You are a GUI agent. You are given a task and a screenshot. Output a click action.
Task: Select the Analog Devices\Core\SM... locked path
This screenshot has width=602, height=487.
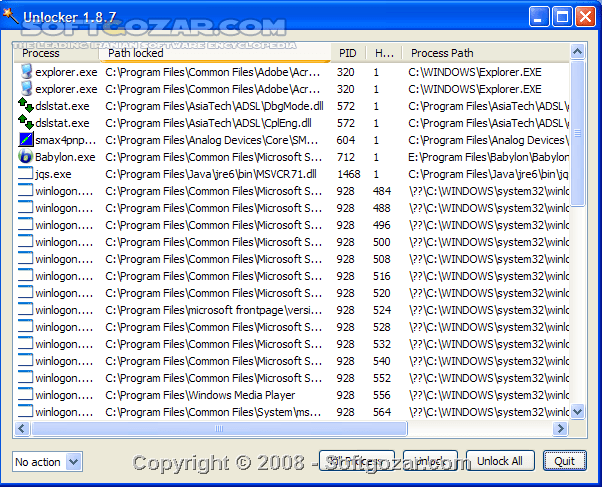click(212, 140)
